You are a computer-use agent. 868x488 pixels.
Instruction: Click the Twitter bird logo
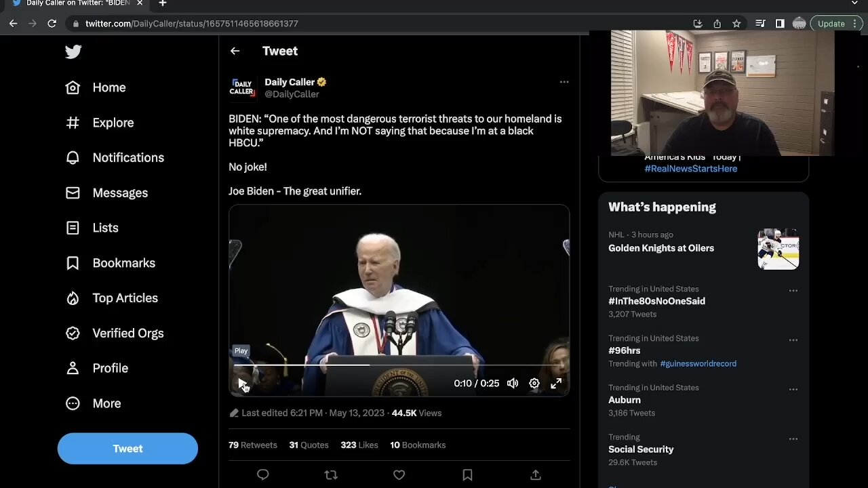pos(73,52)
